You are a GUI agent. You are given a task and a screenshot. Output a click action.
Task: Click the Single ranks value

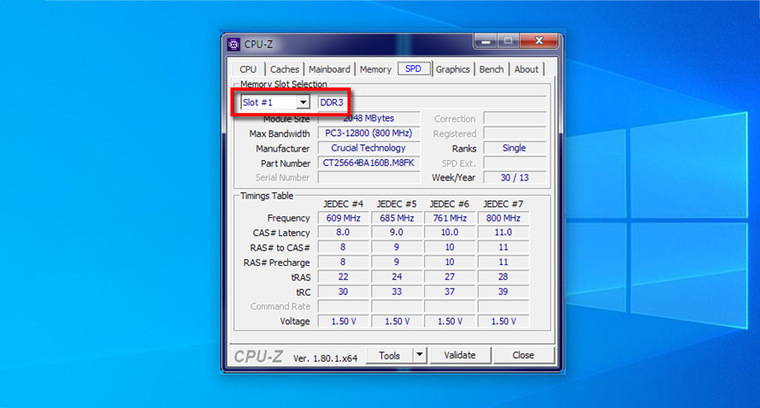point(514,148)
